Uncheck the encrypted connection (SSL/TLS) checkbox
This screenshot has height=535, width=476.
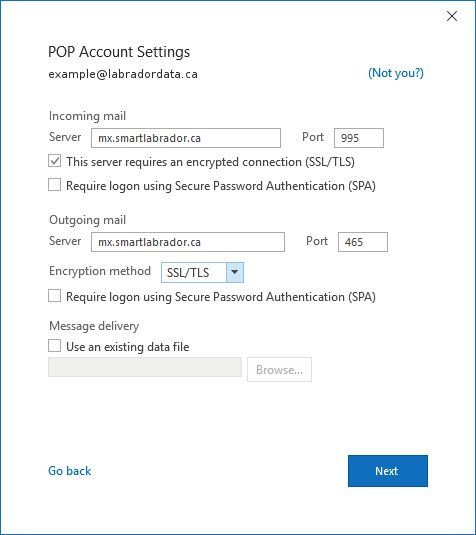coord(55,161)
